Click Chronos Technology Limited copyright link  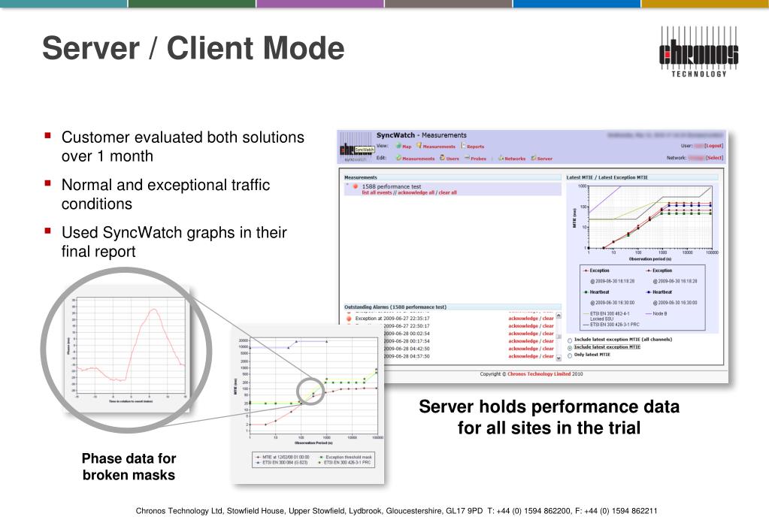538,373
